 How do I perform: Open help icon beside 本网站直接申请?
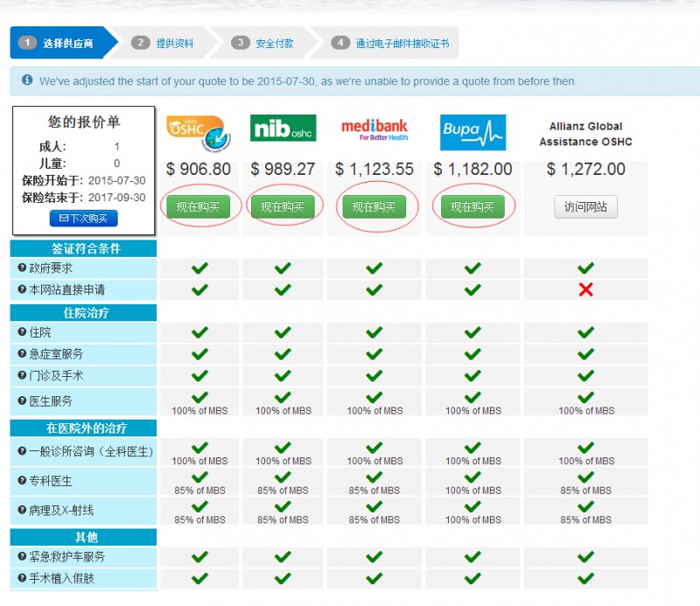[x=22, y=289]
